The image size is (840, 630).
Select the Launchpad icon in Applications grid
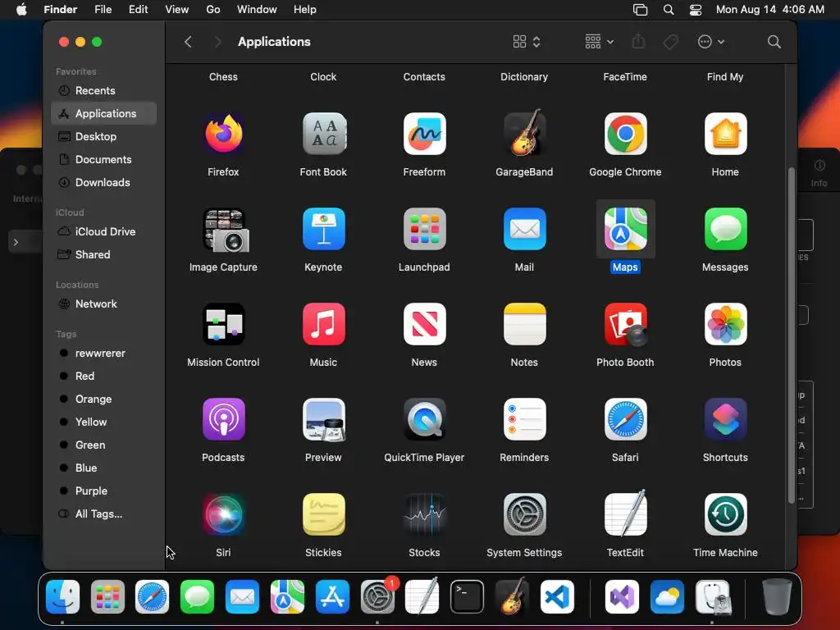tap(424, 230)
